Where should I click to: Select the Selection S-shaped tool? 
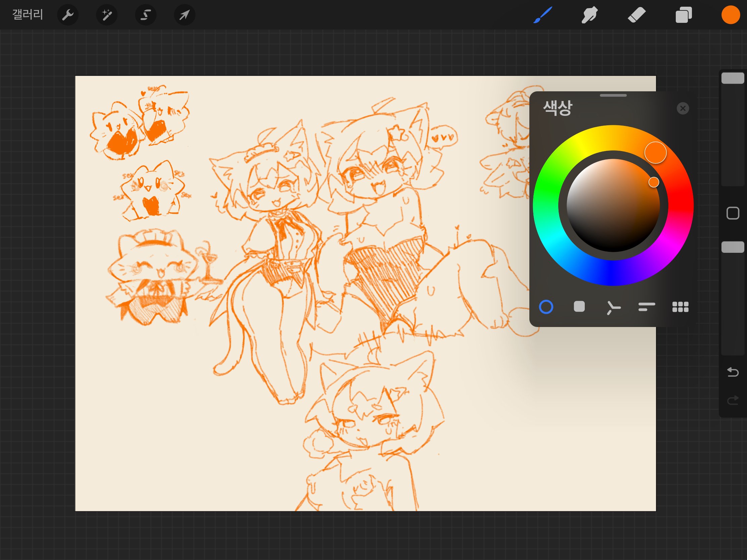pyautogui.click(x=145, y=15)
